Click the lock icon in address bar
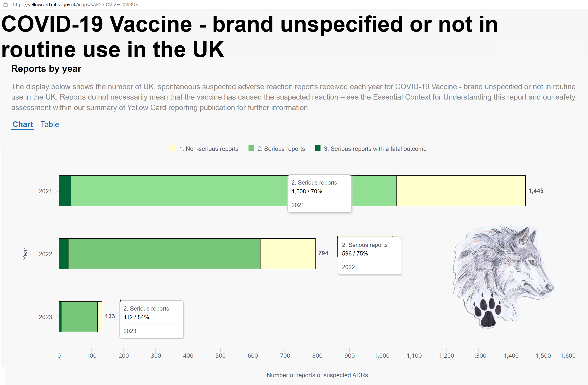The height and width of the screenshot is (385, 588). click(6, 4)
